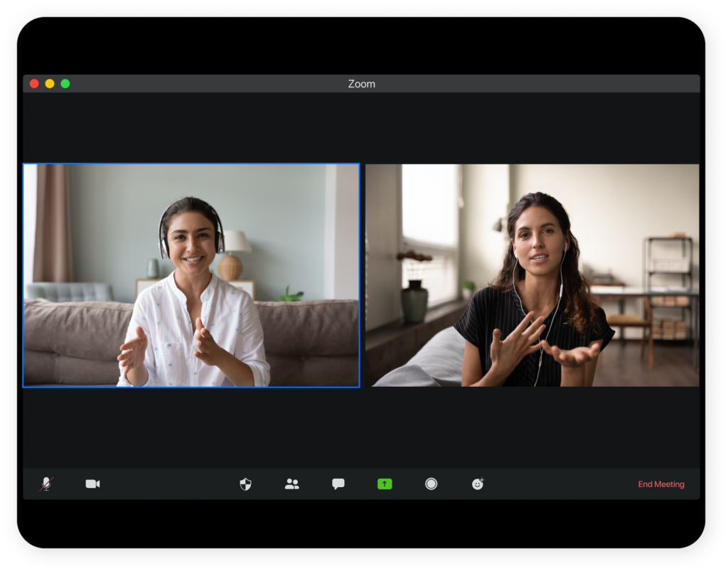Viewport: 728px width, 571px height.
Task: Open the Participants icon
Action: [292, 484]
